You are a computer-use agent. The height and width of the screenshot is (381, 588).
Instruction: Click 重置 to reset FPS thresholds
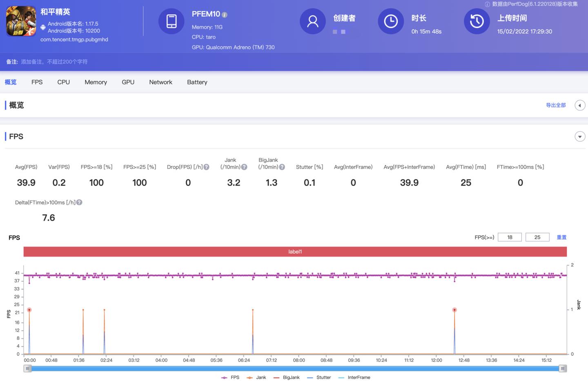click(x=561, y=237)
